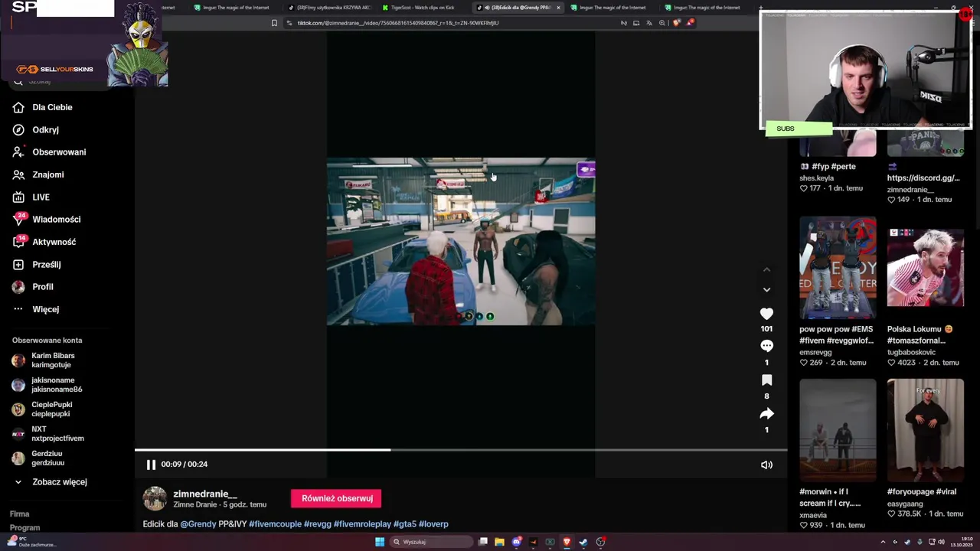Viewport: 980px width, 551px height.
Task: Like the video with heart icon
Action: tap(766, 314)
